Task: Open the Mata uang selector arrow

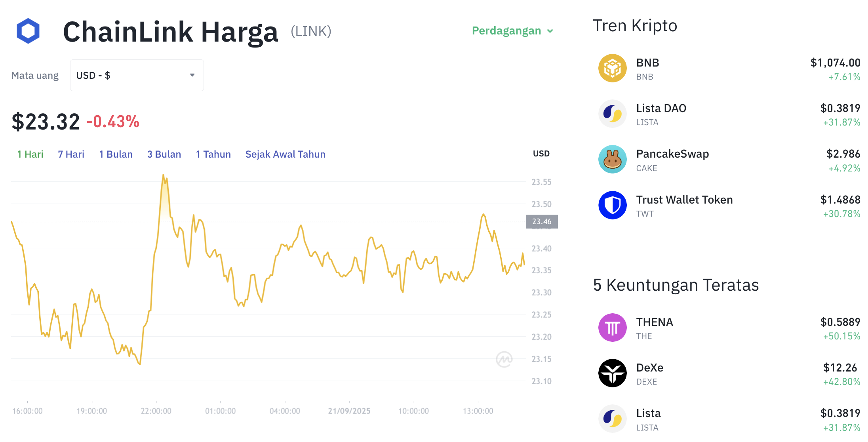Action: coord(193,75)
